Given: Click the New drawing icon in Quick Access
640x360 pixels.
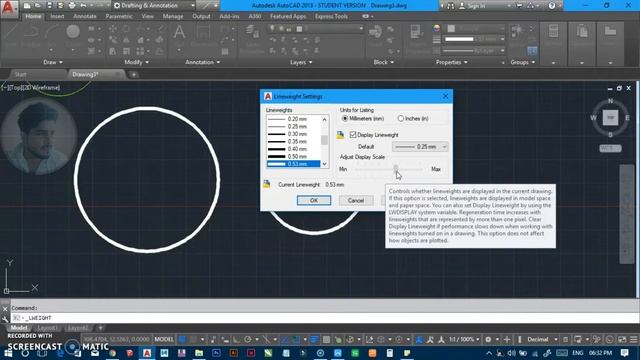Looking at the screenshot, I should (27, 6).
